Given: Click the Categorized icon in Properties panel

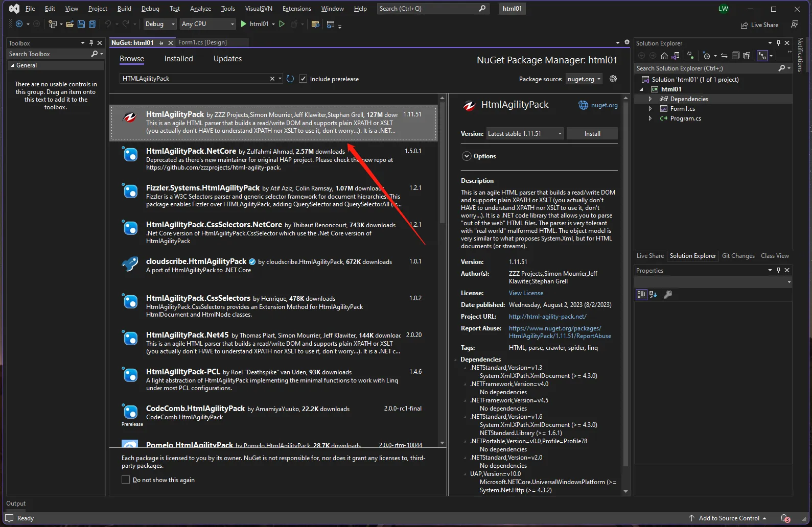Looking at the screenshot, I should coord(641,295).
